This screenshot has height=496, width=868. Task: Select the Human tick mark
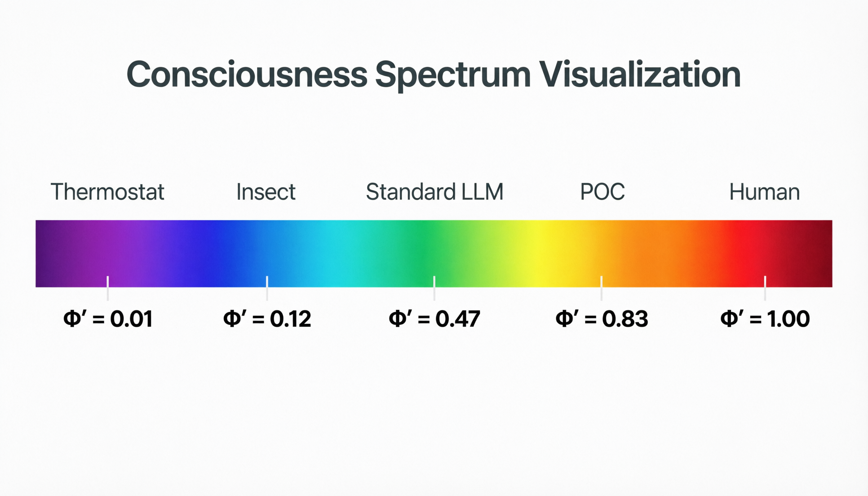click(765, 288)
